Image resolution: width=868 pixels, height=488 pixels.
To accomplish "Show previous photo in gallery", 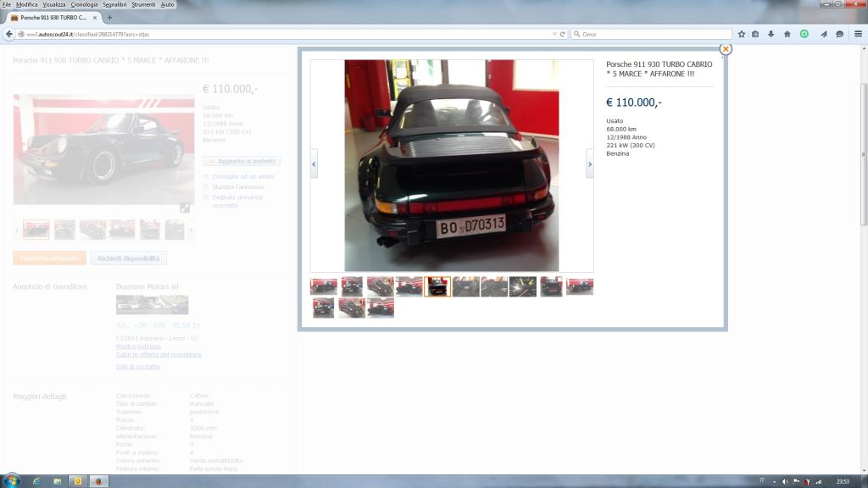I will pyautogui.click(x=314, y=164).
